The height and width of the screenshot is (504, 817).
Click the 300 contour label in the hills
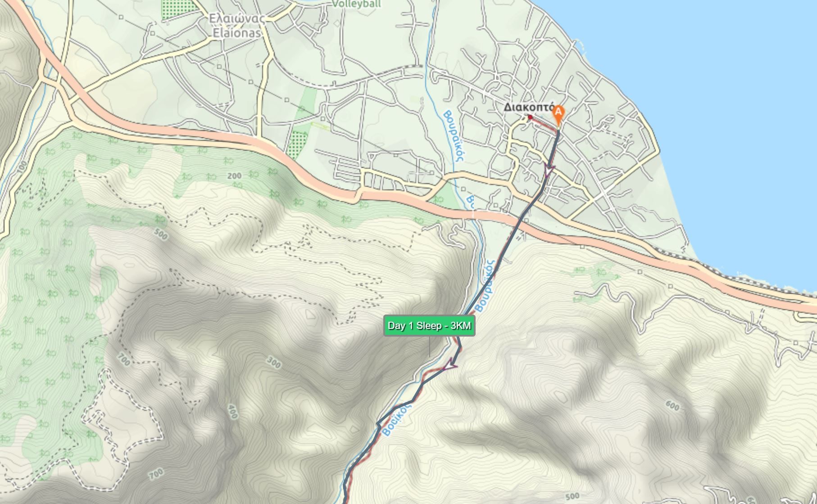[x=273, y=363]
